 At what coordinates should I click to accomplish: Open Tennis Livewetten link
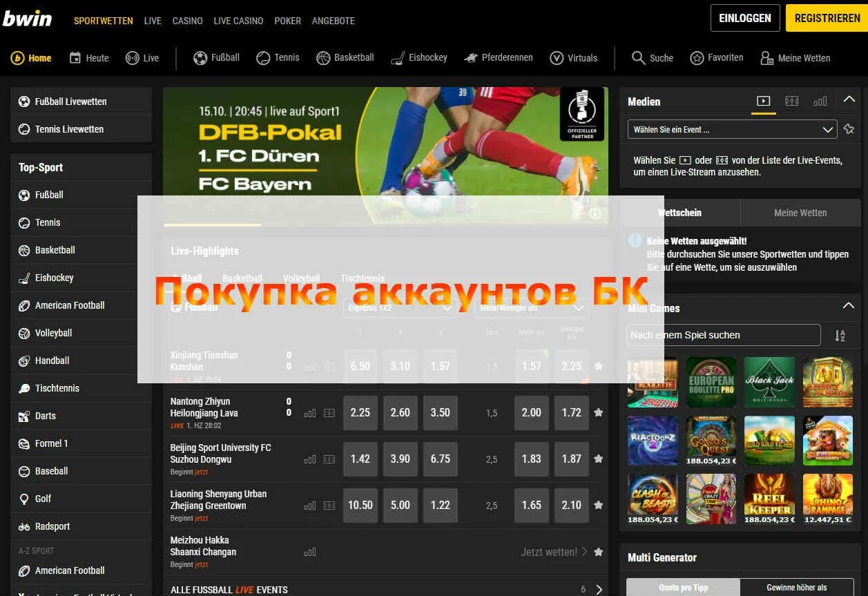[x=81, y=129]
